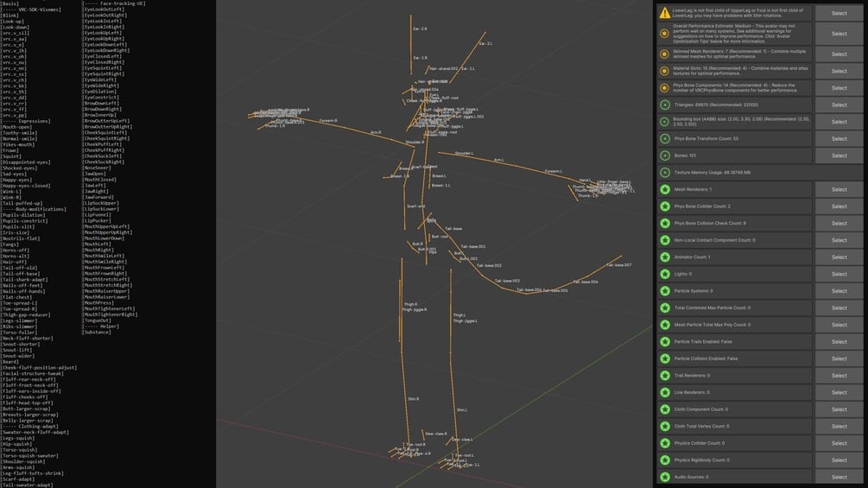Select the Tail-base.007 bone label
Image resolution: width=868 pixels, height=488 pixels.
[619, 265]
